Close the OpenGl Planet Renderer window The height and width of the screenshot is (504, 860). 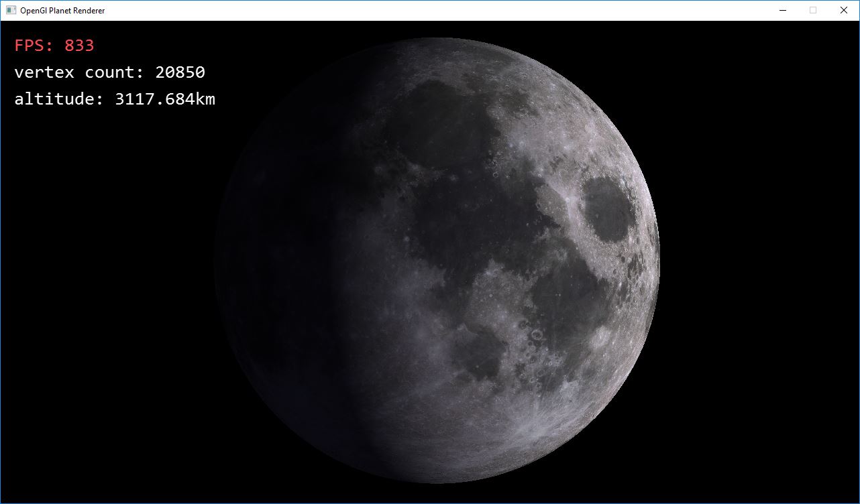pos(844,11)
